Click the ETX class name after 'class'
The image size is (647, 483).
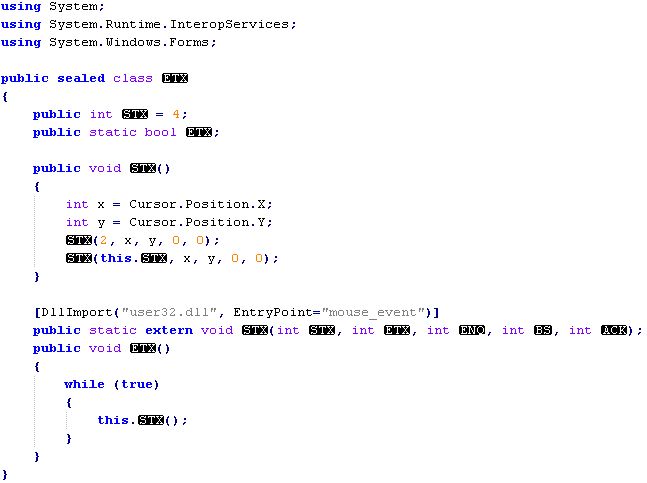coord(175,78)
